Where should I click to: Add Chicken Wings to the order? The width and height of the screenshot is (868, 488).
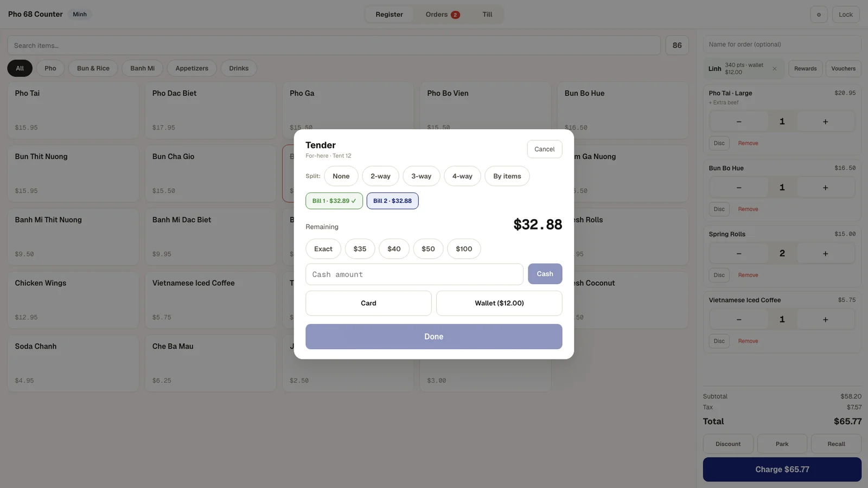73,300
